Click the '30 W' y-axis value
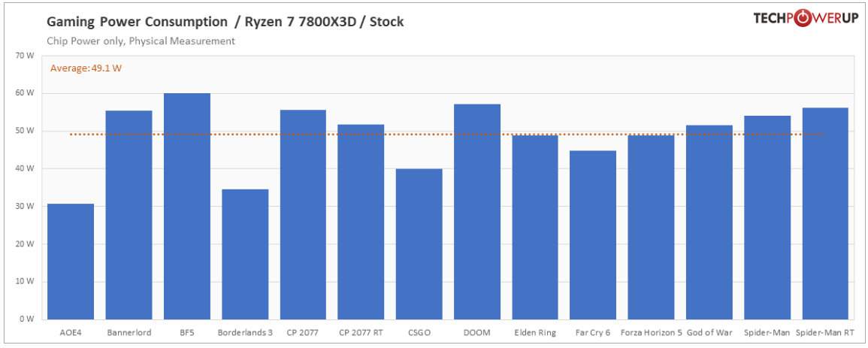 [x=26, y=207]
